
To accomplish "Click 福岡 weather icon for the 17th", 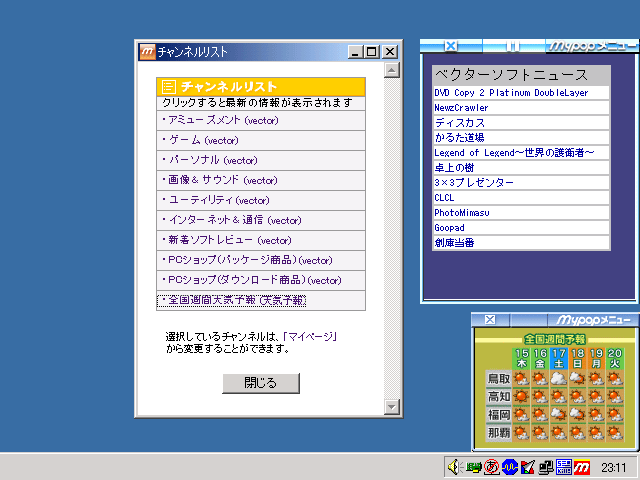I will pos(558,415).
